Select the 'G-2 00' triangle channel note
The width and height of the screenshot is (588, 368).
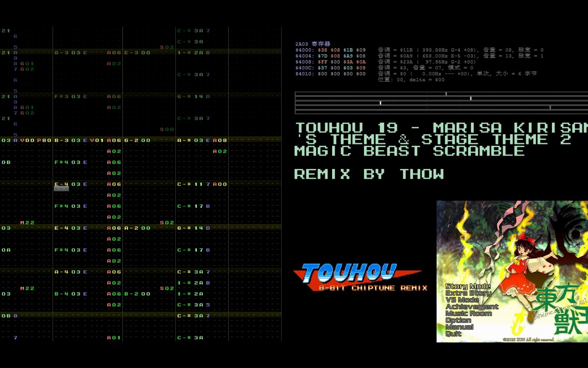[x=137, y=140]
